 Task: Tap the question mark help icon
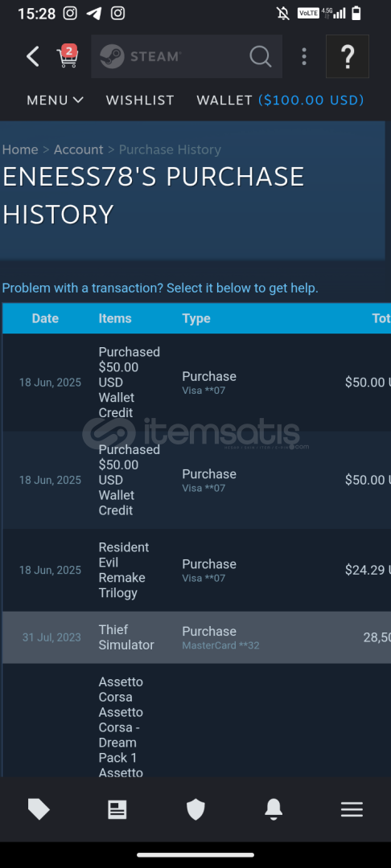348,56
